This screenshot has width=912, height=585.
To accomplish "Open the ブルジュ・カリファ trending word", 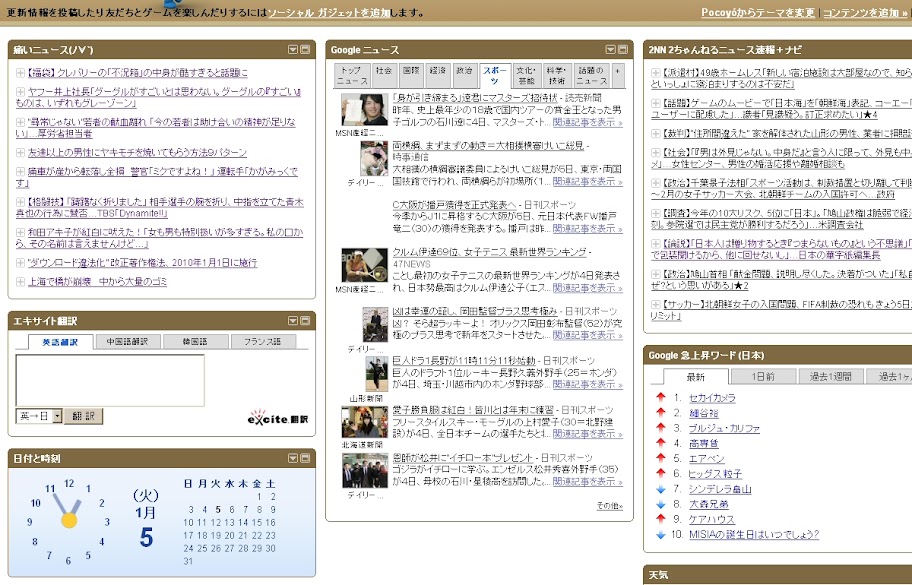I will click(x=724, y=429).
